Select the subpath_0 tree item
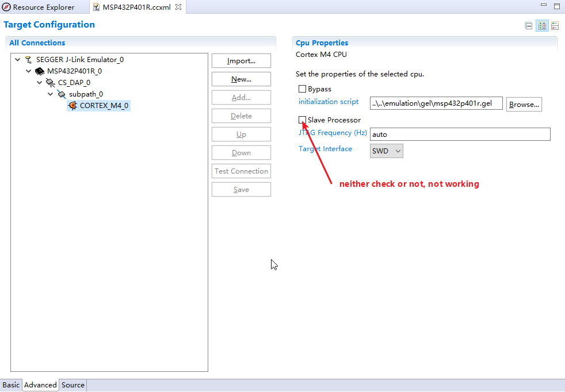Screen dimensions: 565x392 click(86, 94)
